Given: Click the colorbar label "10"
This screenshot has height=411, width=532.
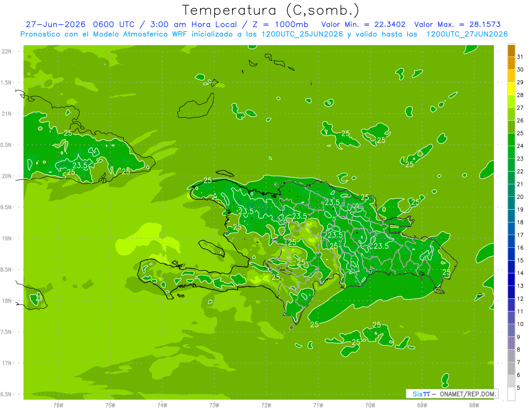Looking at the screenshot, I should [520, 324].
